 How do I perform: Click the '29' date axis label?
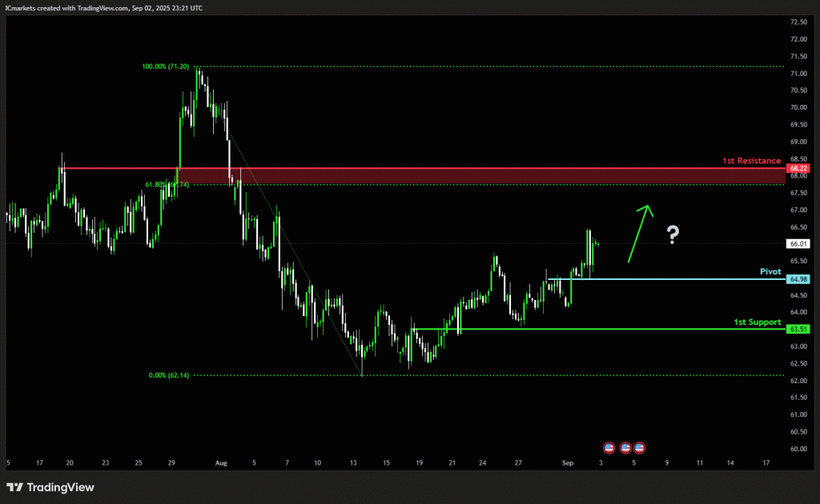(x=171, y=462)
